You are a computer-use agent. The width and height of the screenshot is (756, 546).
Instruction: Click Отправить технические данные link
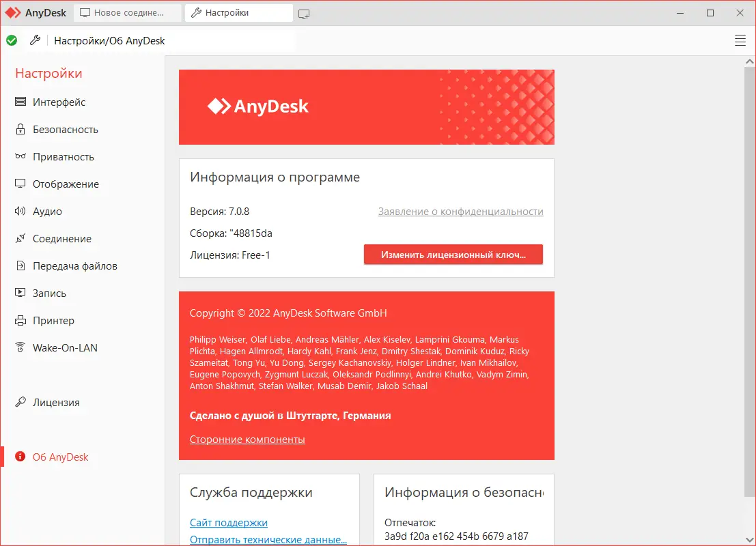(268, 540)
